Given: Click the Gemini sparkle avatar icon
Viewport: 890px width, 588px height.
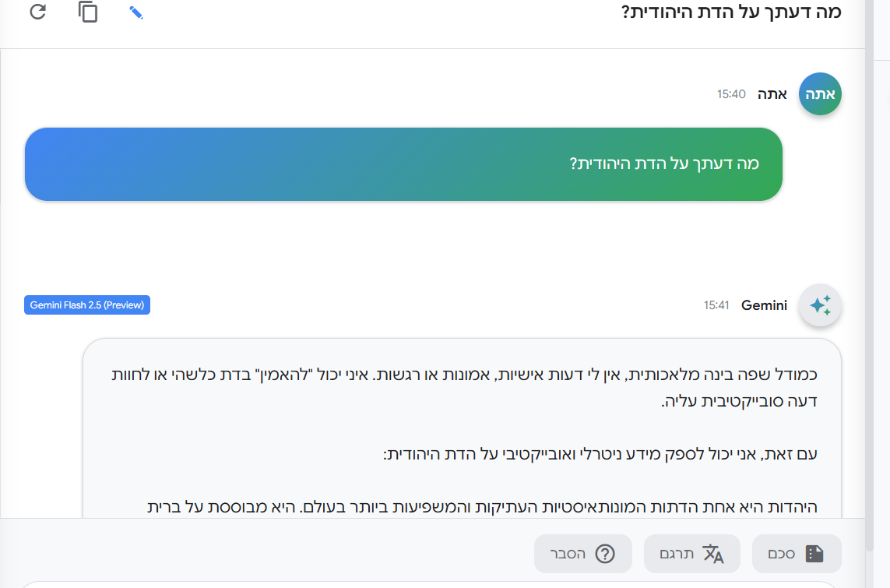Looking at the screenshot, I should tap(820, 305).
